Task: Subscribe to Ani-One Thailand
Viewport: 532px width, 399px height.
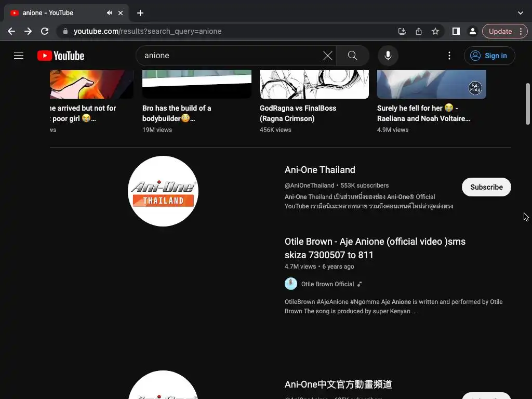Action: pos(486,187)
